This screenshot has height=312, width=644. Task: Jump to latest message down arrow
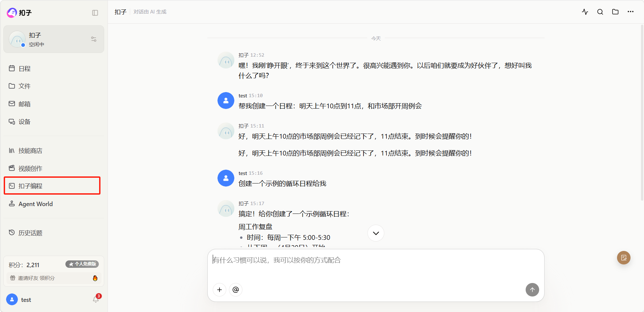(376, 233)
